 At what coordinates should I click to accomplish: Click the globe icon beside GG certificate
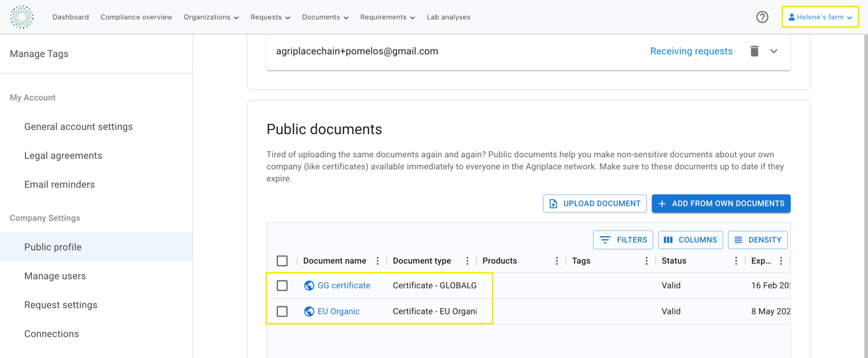point(309,285)
